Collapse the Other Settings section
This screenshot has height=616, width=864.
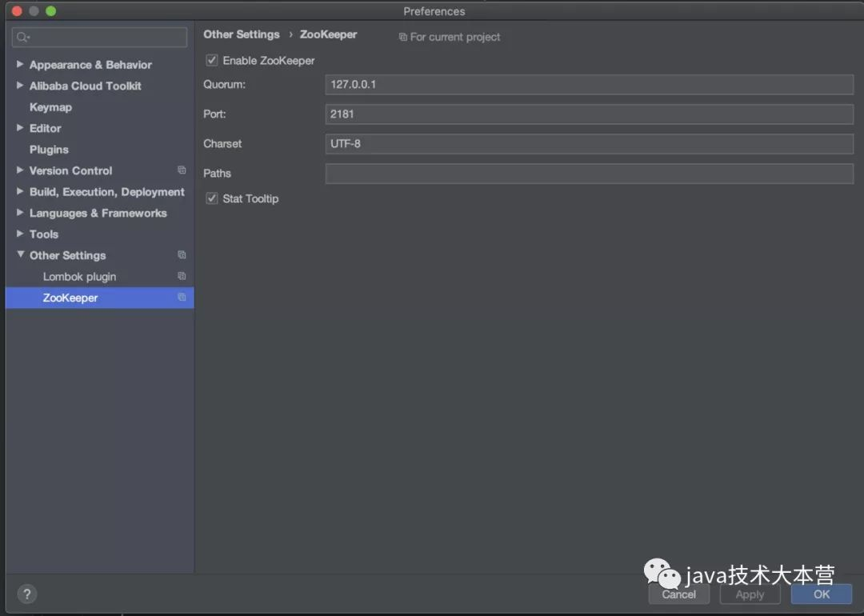[20, 254]
